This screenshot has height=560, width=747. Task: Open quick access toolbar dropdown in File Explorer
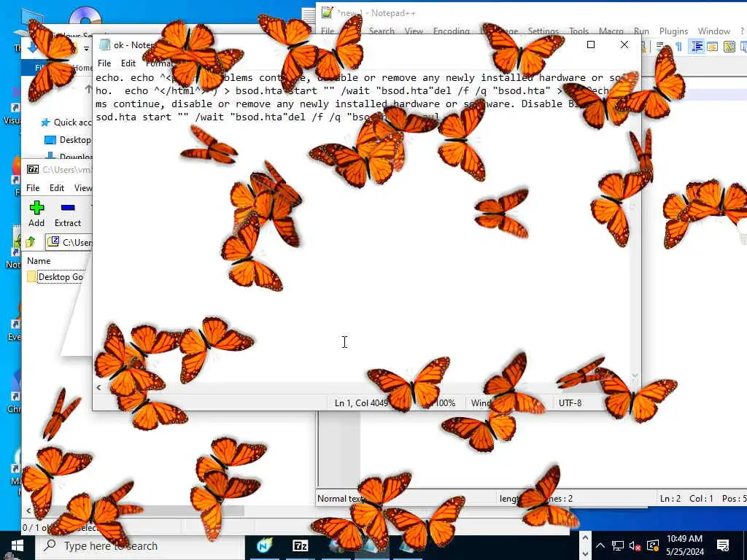tap(86, 48)
